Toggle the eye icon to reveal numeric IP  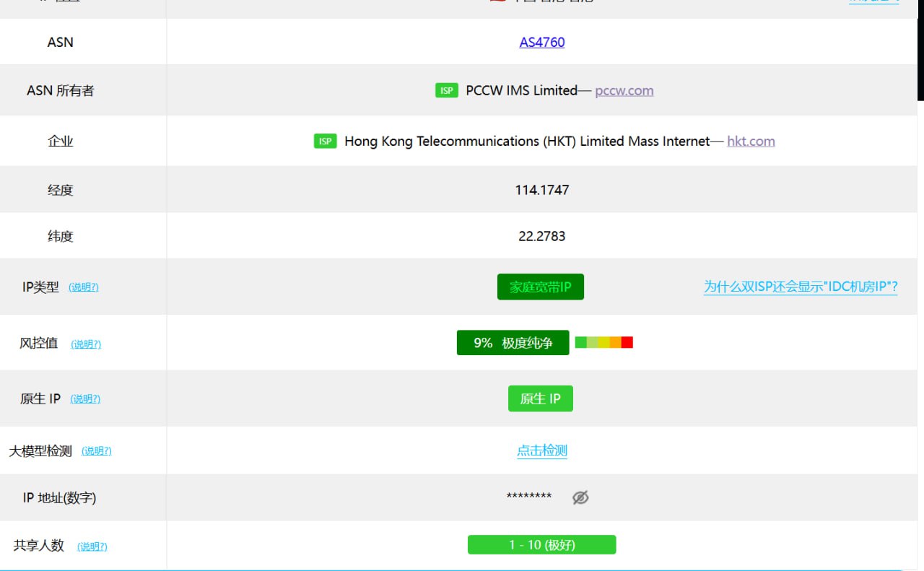(580, 497)
